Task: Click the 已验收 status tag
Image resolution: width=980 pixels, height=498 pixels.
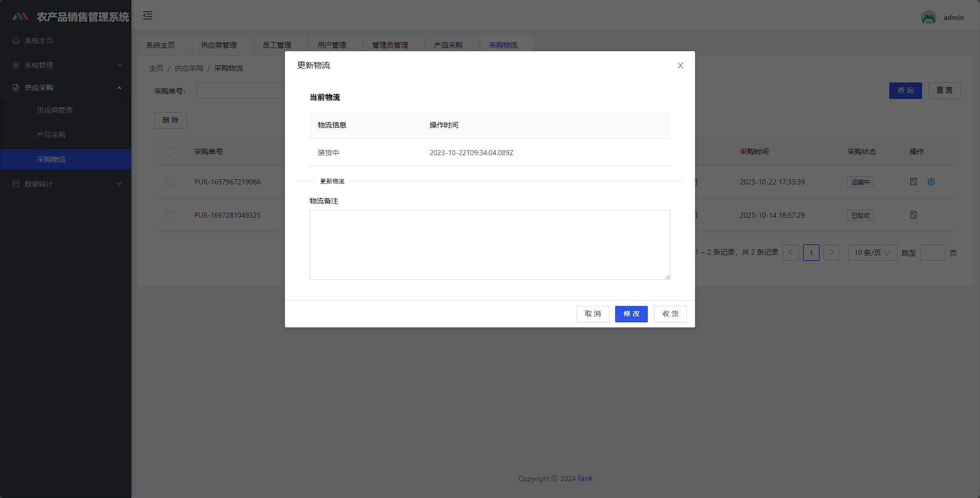Action: (861, 215)
